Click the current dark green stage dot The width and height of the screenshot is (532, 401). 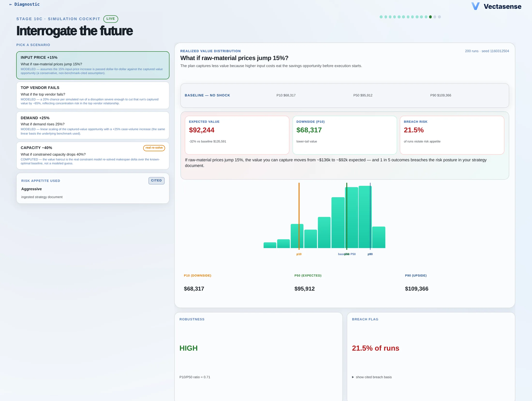(430, 17)
